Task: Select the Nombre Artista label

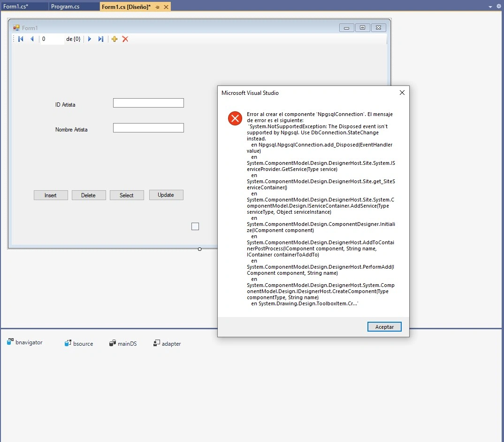Action: 71,130
